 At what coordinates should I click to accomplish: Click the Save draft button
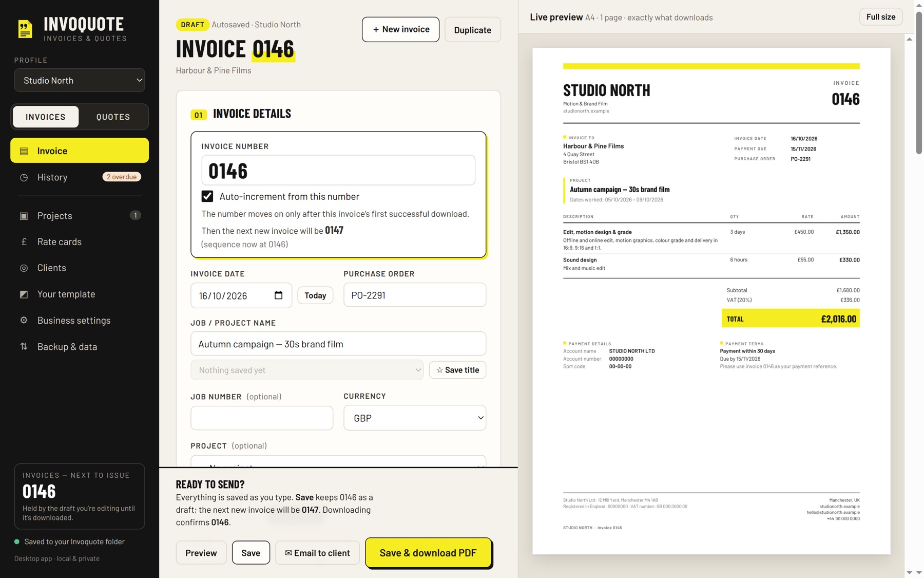click(251, 553)
